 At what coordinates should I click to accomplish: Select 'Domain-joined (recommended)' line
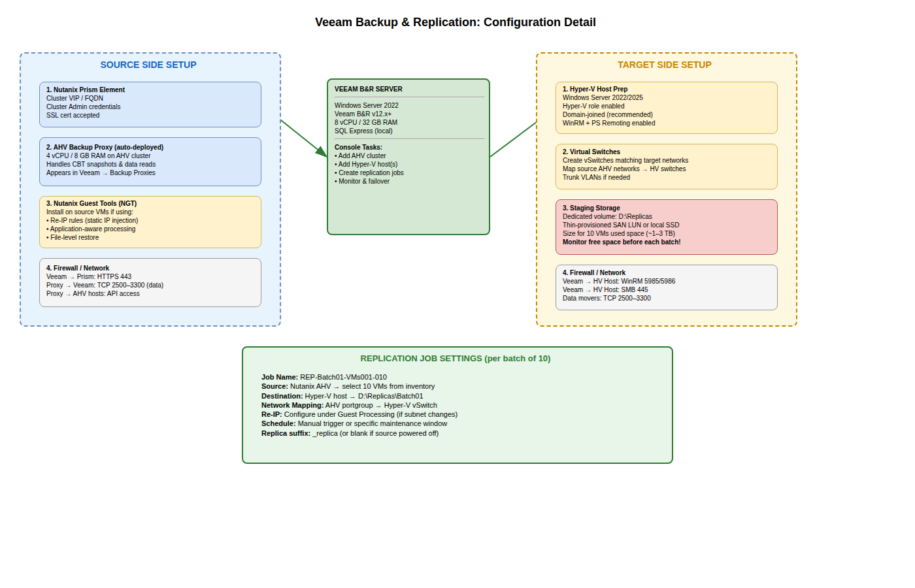[x=608, y=114]
